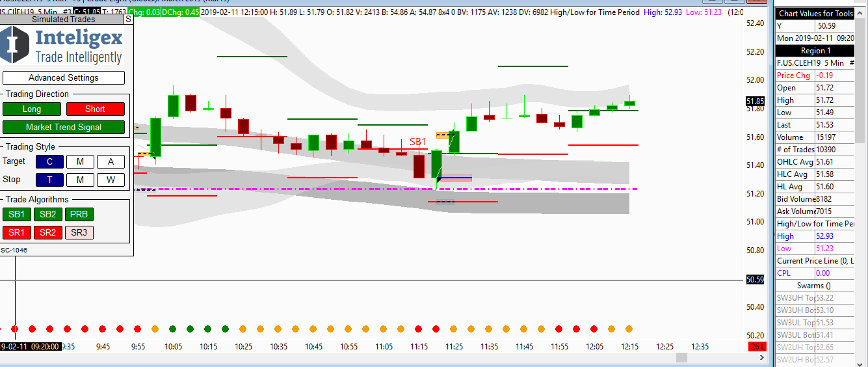Click the orange dot at 12:15
The width and height of the screenshot is (868, 367).
(x=629, y=329)
